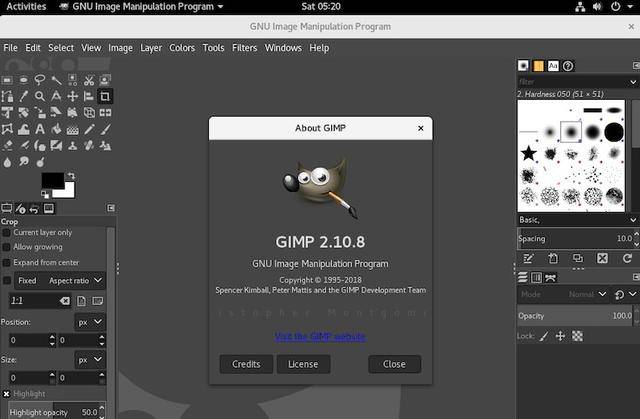Select the Zoom magnifier tool
Screen dimensions: 640x419
(x=40, y=96)
